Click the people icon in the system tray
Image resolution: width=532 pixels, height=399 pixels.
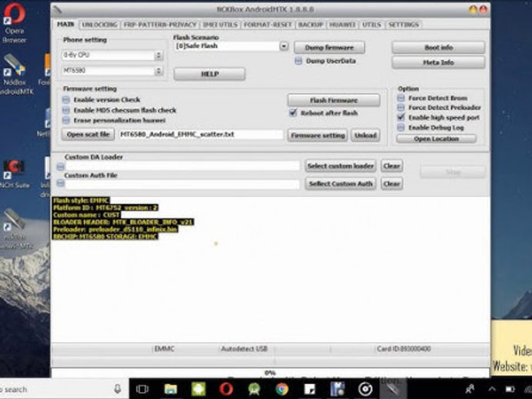(470, 389)
